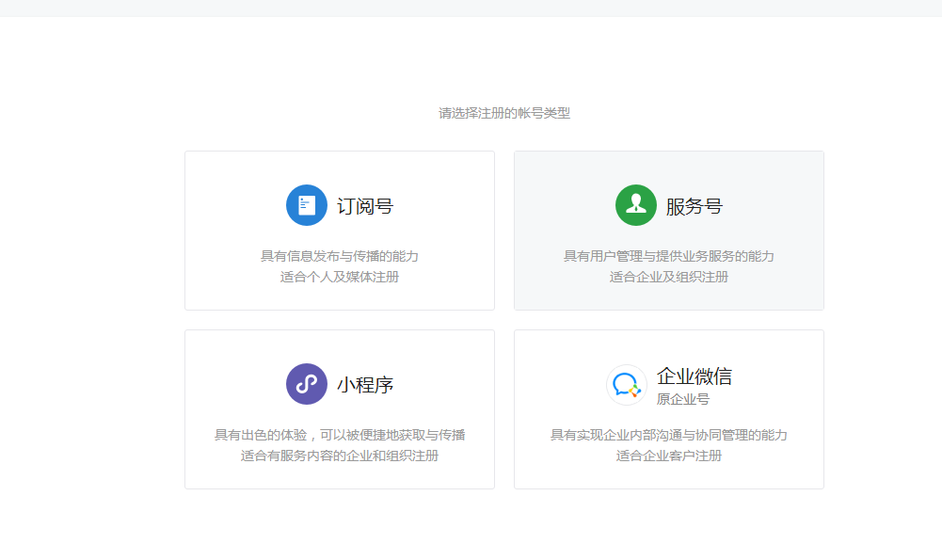Click the 具有用户管理与提供业务服务的能力 description

point(669,256)
